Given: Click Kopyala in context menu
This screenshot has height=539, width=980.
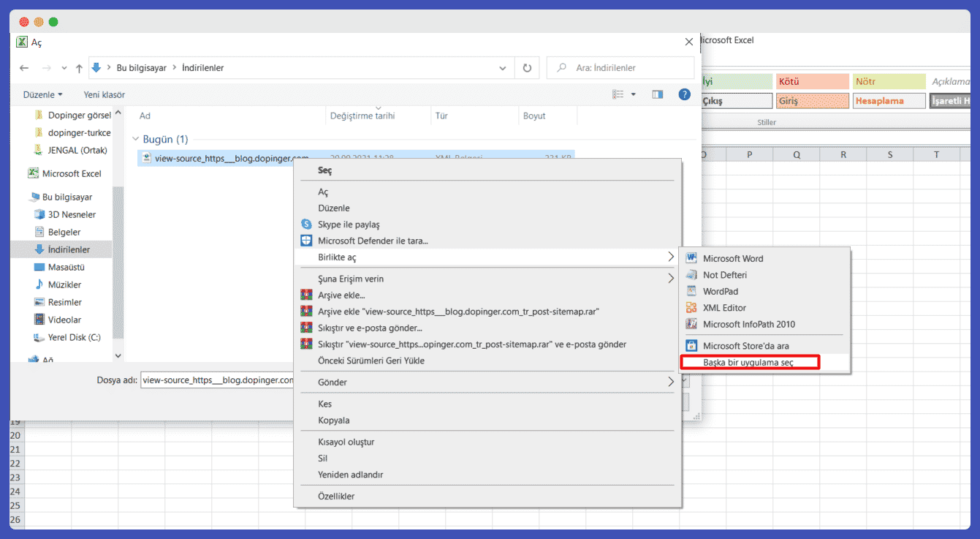Looking at the screenshot, I should [487, 421].
